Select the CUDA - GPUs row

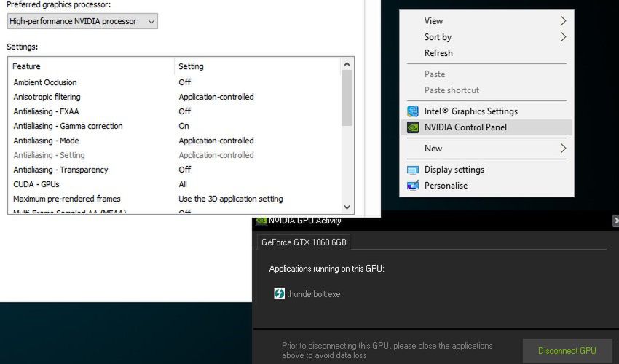point(175,184)
